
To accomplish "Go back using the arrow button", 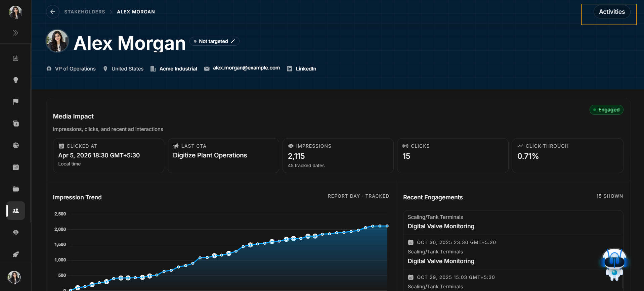I will (53, 12).
